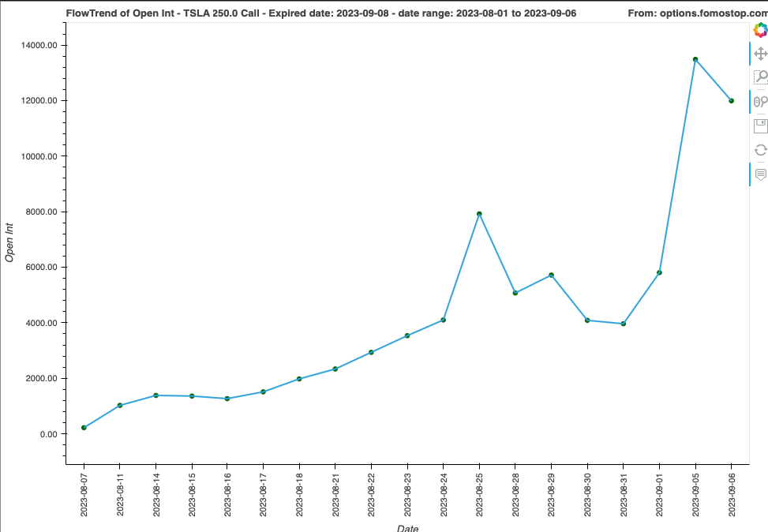Click the data point for 2023-08-11
This screenshot has height=532, width=768.
[120, 405]
